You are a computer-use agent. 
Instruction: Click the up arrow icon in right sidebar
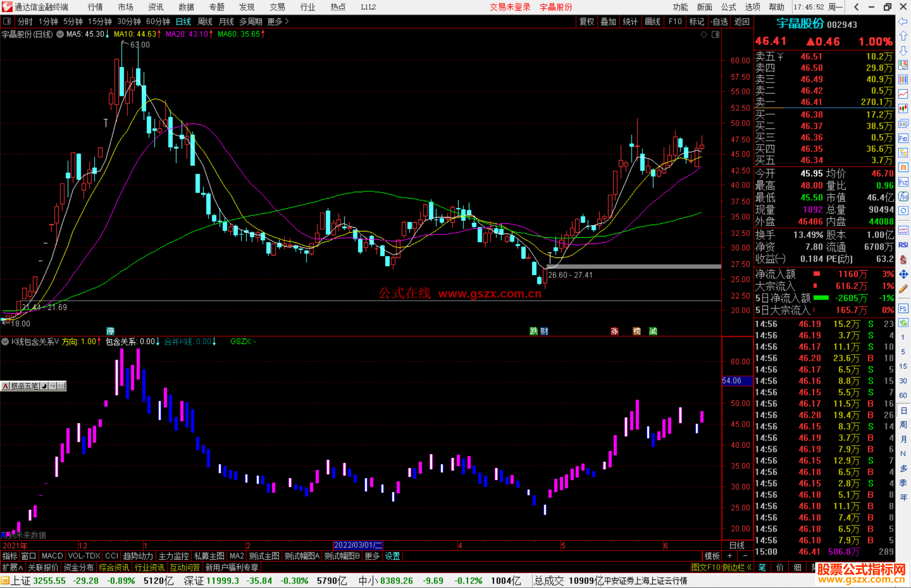903,36
